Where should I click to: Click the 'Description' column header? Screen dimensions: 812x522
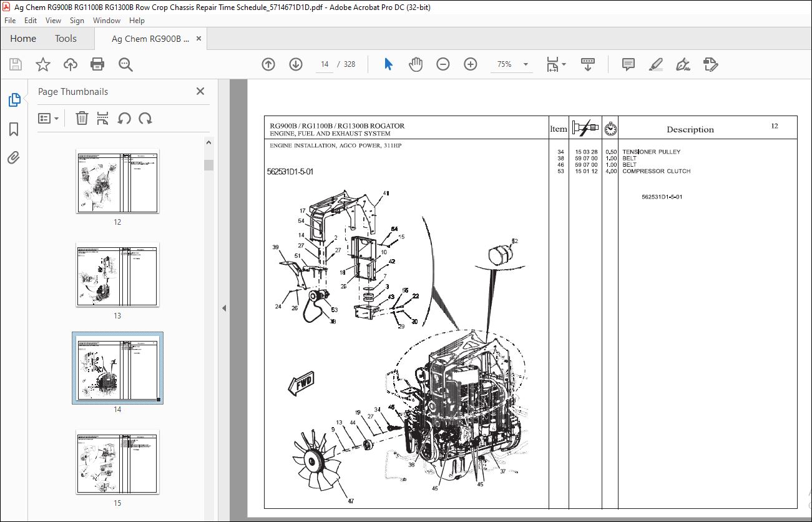coord(690,130)
